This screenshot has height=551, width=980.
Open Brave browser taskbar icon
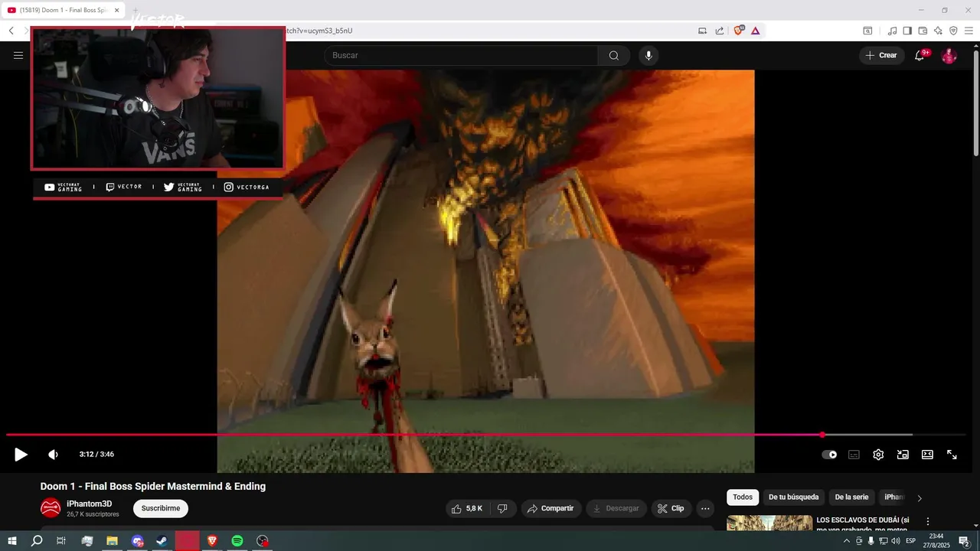[x=212, y=541]
